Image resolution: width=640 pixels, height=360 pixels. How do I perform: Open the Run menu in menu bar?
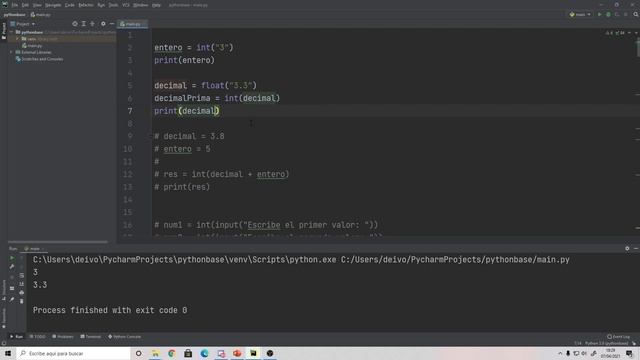click(101, 5)
